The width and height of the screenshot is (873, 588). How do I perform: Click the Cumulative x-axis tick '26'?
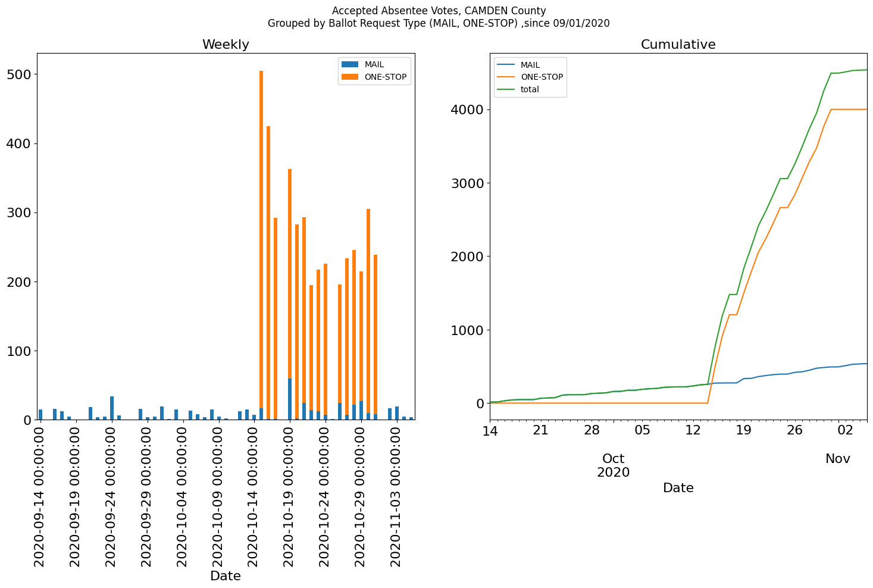click(794, 430)
